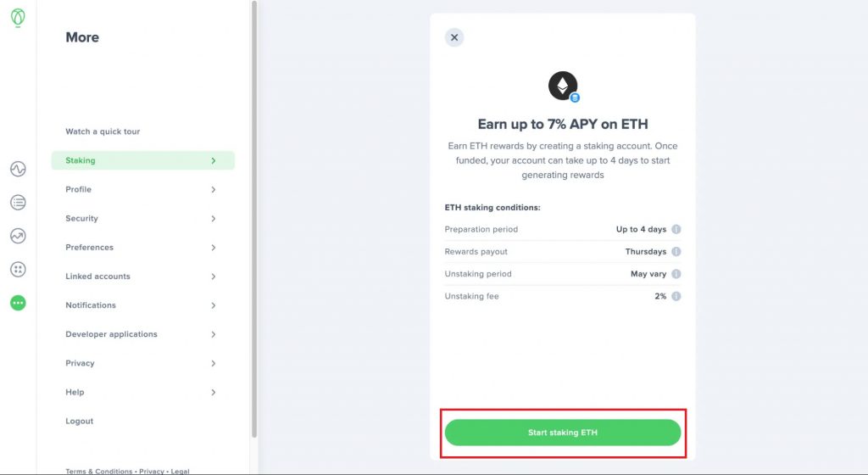The width and height of the screenshot is (868, 475).
Task: Close the ETH staking panel
Action: [x=454, y=37]
